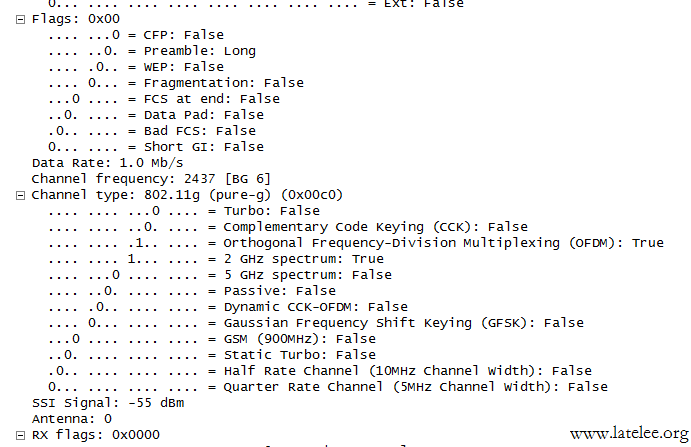Viewport: 691px width, 447px height.
Task: Collapse the RX flags: 0x0000 node
Action: pos(20,436)
